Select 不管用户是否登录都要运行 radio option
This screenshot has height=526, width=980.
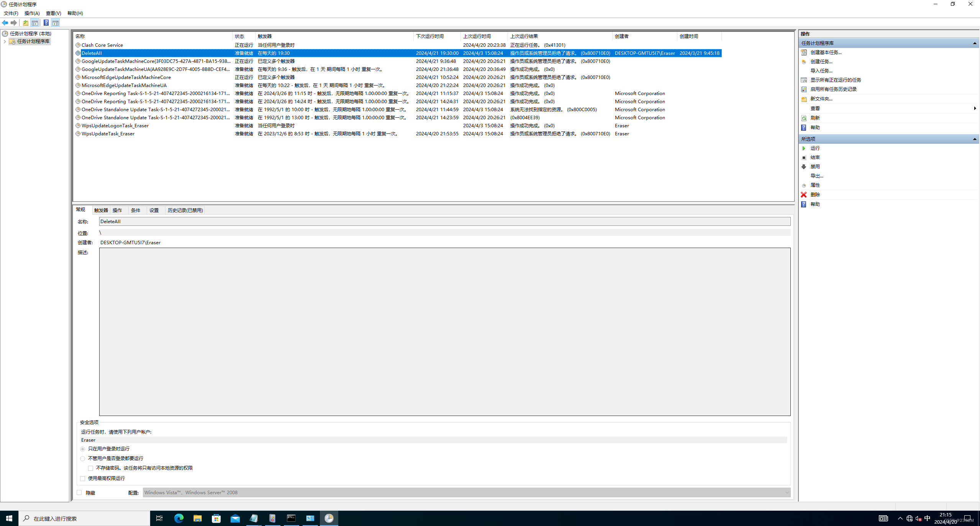[83, 459]
